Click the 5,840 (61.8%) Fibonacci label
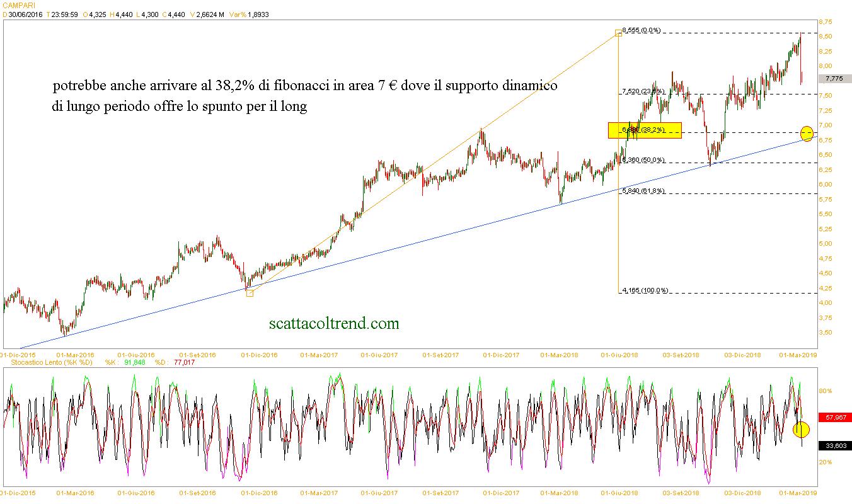Screen dimensions: 852x504 pos(643,190)
